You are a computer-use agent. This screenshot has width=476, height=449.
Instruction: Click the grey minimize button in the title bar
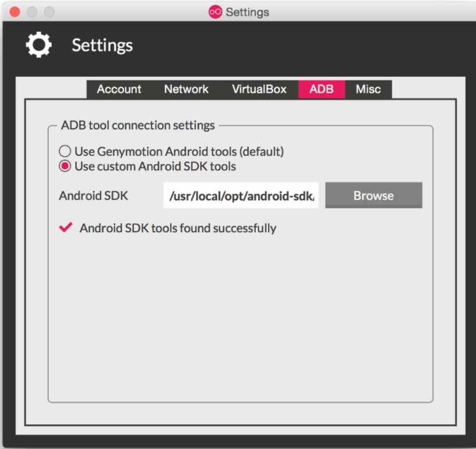[32, 12]
